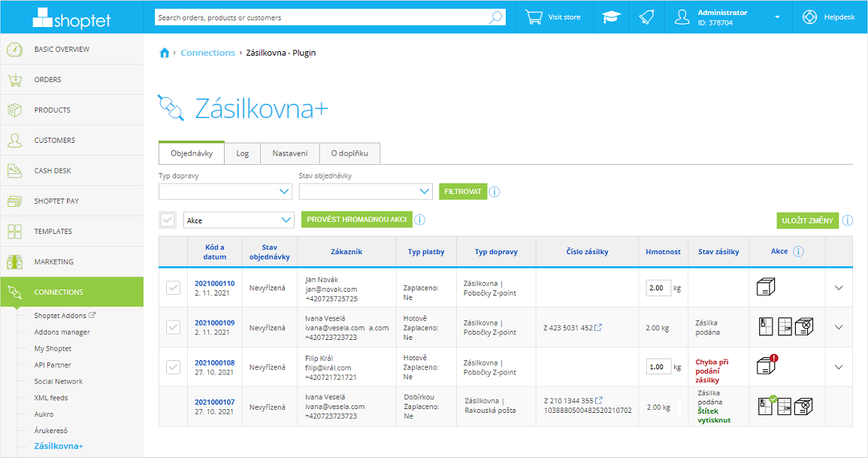The height and width of the screenshot is (458, 868).
Task: Open tracking link icon for Z 210 1344 355
Action: coord(598,400)
